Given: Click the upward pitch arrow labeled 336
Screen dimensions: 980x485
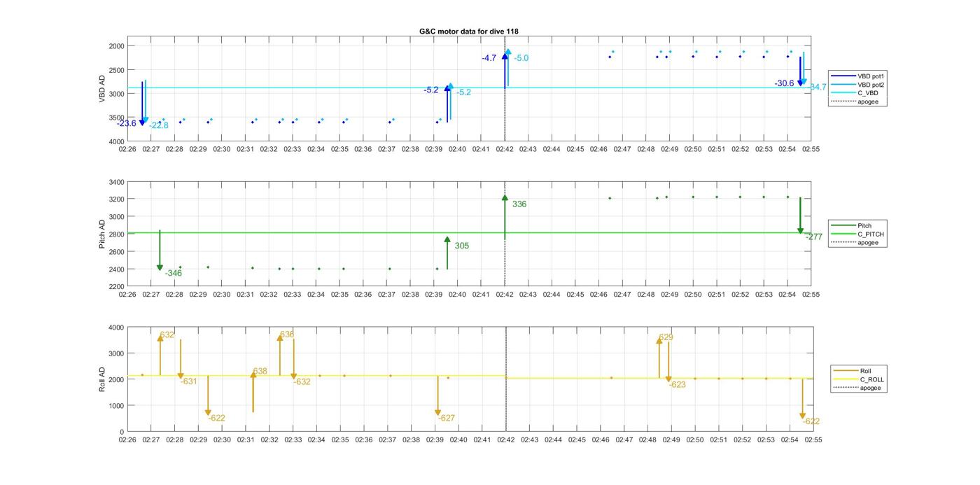Looking at the screenshot, I should point(505,218).
